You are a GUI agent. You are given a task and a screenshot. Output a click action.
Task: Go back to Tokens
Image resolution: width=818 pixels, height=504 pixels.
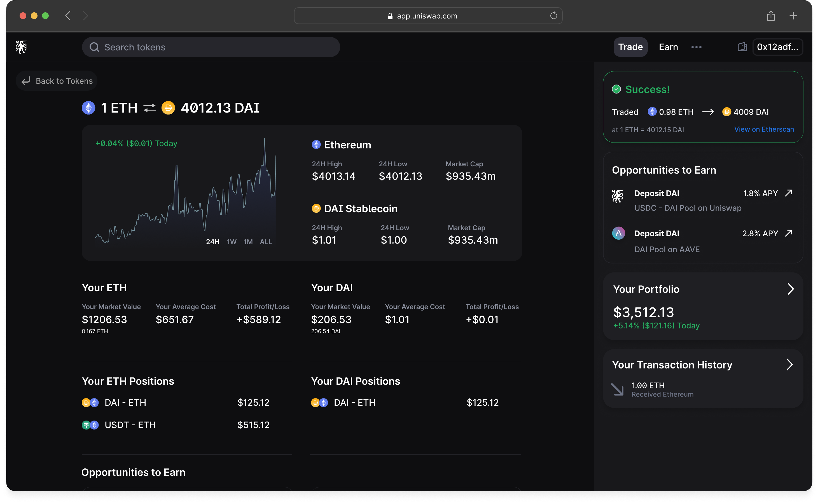(57, 81)
